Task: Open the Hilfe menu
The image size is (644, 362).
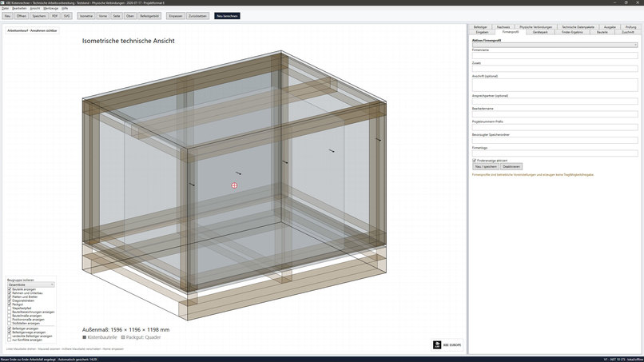Action: pos(65,8)
